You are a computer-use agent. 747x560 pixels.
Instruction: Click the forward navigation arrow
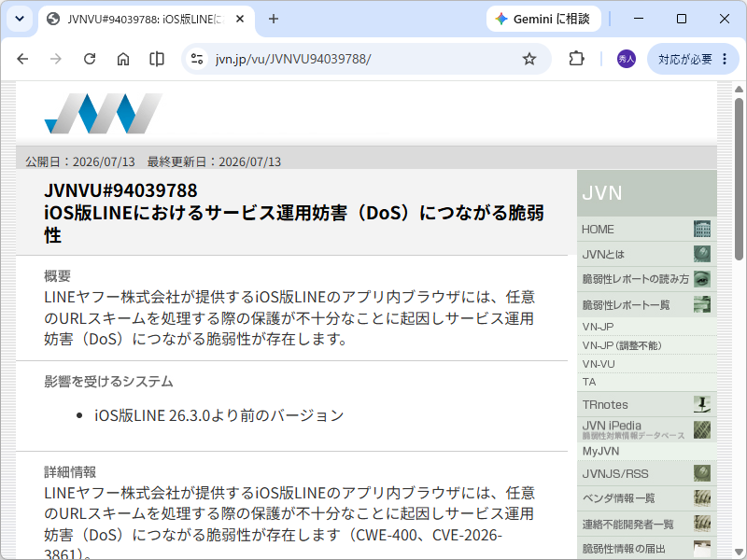coord(56,59)
